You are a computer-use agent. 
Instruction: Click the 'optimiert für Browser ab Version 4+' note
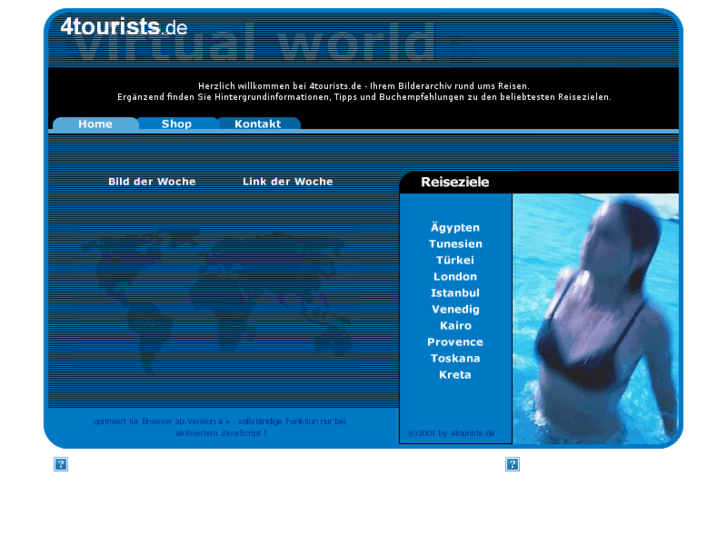220,427
